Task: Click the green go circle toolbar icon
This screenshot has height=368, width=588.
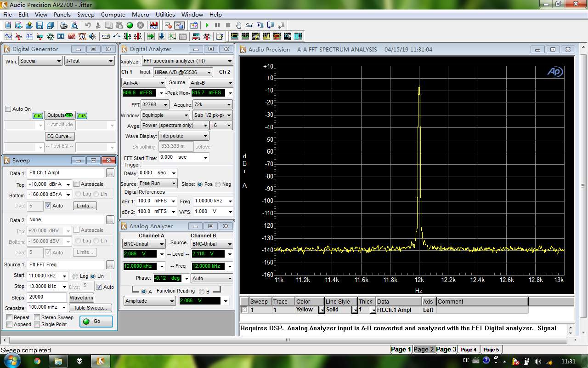Action: [x=130, y=25]
